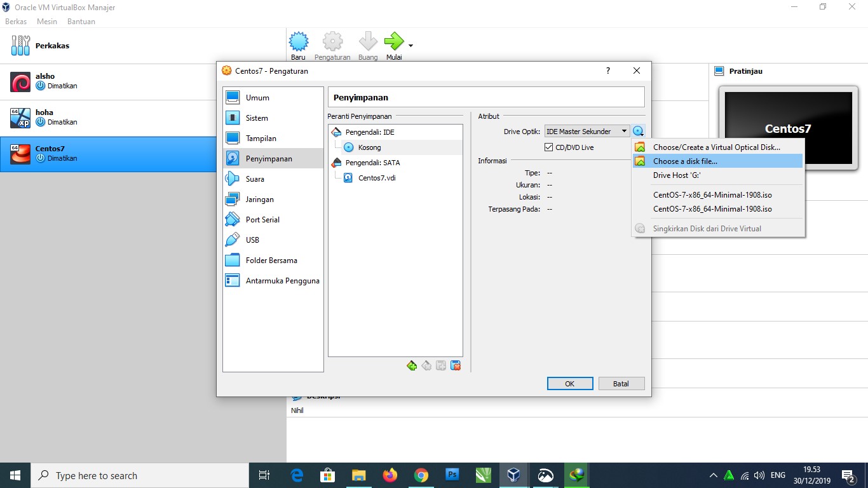Click the OK button
Viewport: 868px width, 488px height.
[569, 383]
